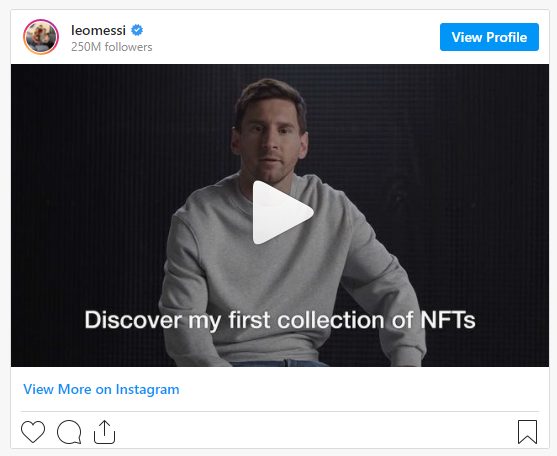557x456 pixels.
Task: Click the empty footer area left of the bookmark
Action: point(316,432)
